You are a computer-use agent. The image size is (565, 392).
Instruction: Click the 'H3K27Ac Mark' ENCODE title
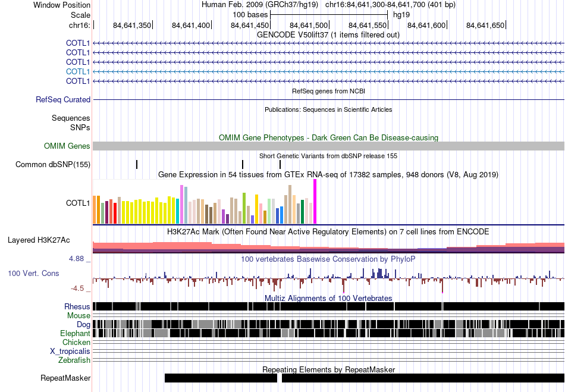(x=328, y=231)
